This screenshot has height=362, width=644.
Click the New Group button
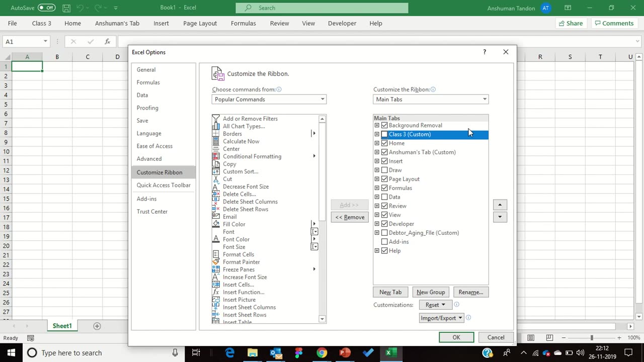[x=431, y=292]
